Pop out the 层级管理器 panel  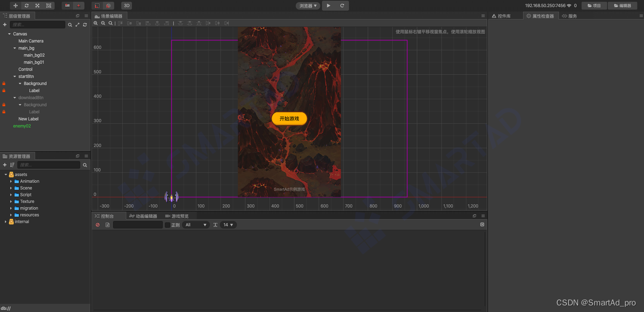(77, 16)
